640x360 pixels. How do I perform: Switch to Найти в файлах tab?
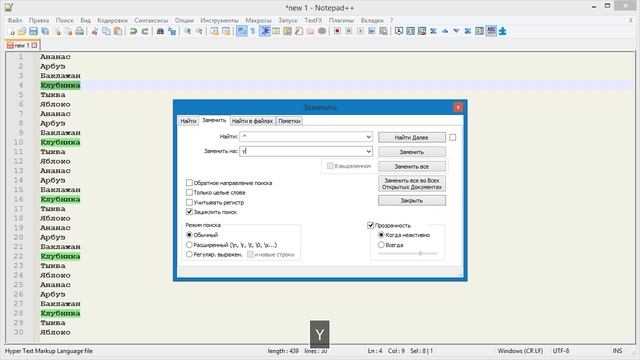point(252,121)
